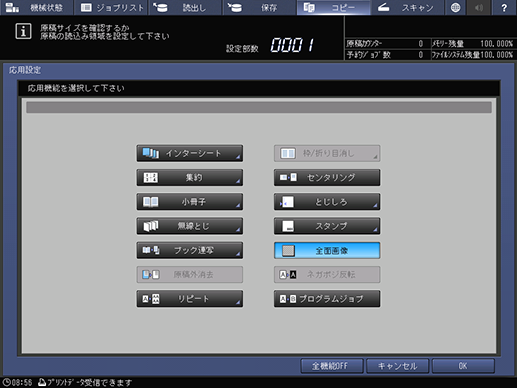
Task: Click the キャンセル cancel button
Action: (x=397, y=366)
